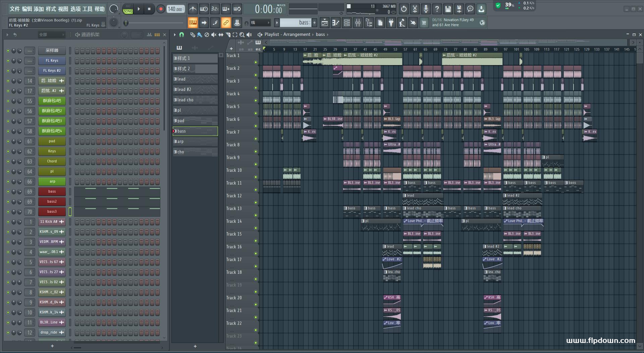Click the song position slider handle
The height and width of the screenshot is (353, 644).
(x=126, y=23)
